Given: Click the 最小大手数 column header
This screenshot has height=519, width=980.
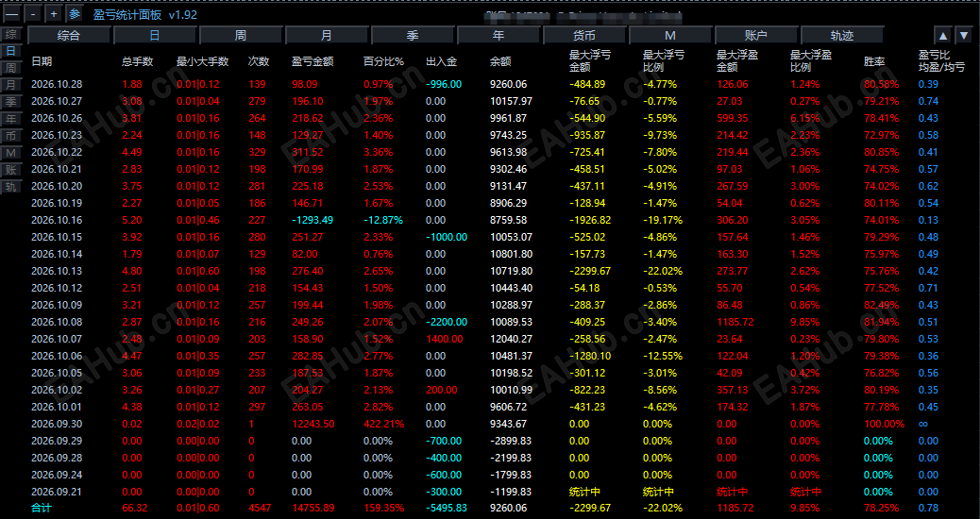Looking at the screenshot, I should point(202,61).
